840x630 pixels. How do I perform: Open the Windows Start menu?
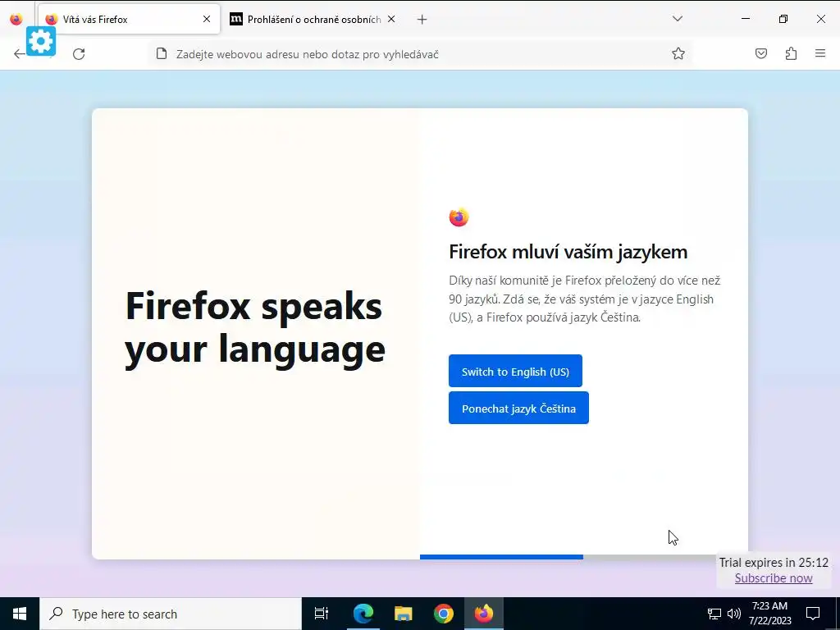click(20, 614)
